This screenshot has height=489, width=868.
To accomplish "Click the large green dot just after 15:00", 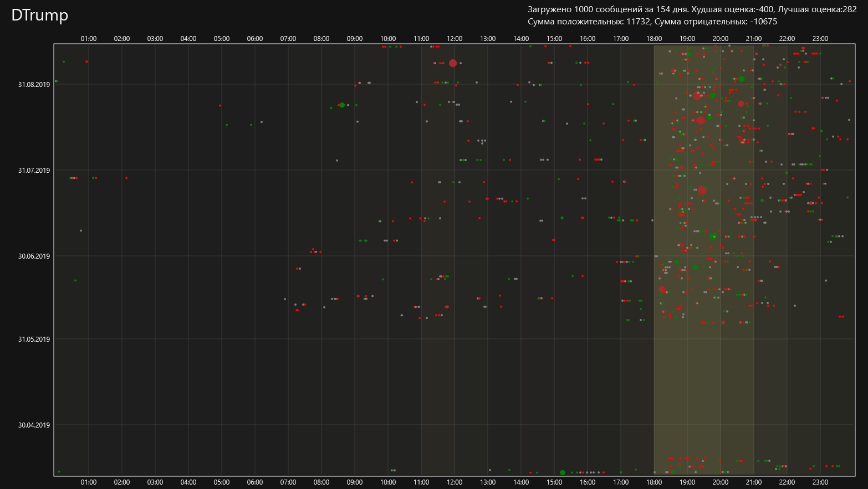I will tap(563, 472).
